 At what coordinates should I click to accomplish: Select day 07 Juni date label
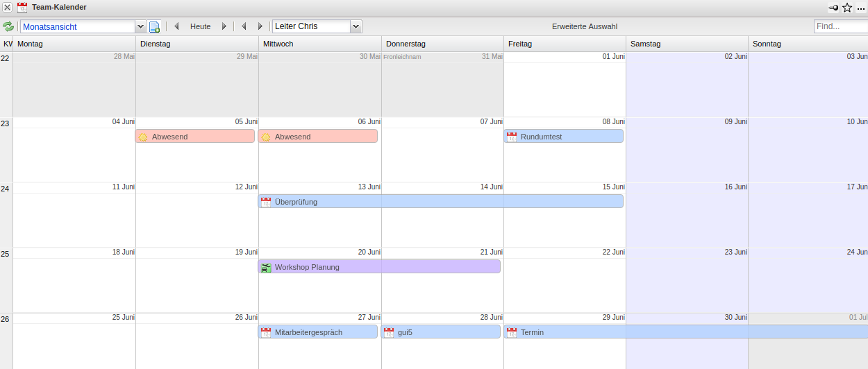[492, 121]
